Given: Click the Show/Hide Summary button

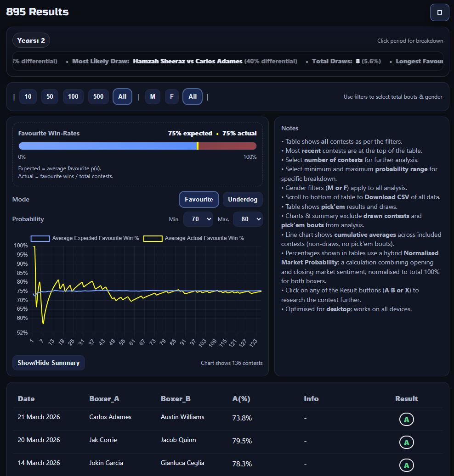Looking at the screenshot, I should [48, 363].
